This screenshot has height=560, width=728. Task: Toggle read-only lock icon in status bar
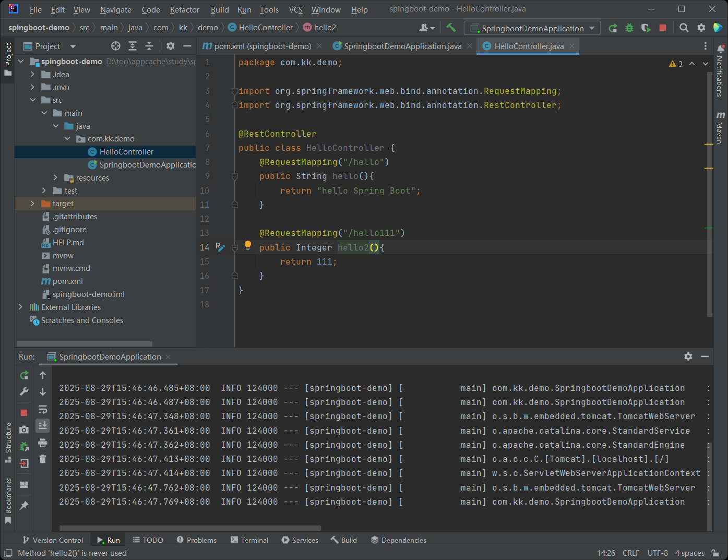[x=715, y=553]
